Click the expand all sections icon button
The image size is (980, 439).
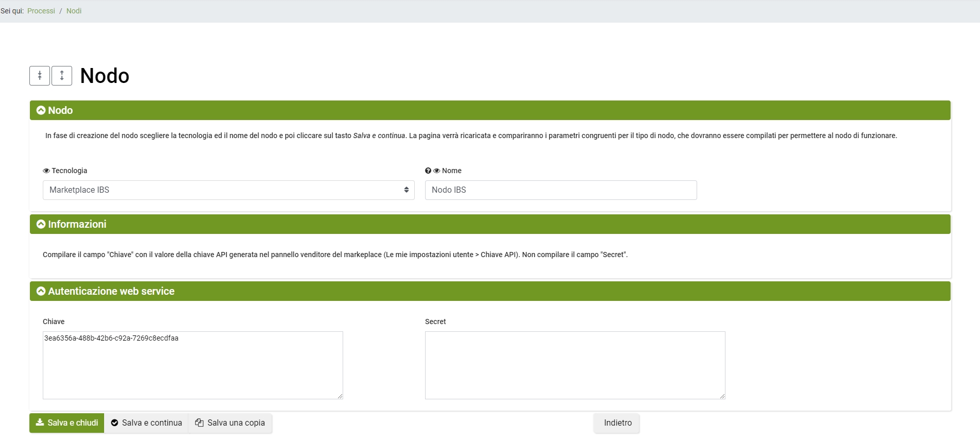[62, 76]
